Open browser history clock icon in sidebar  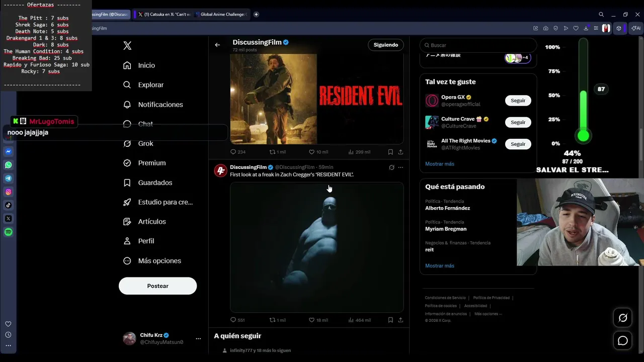[8, 335]
